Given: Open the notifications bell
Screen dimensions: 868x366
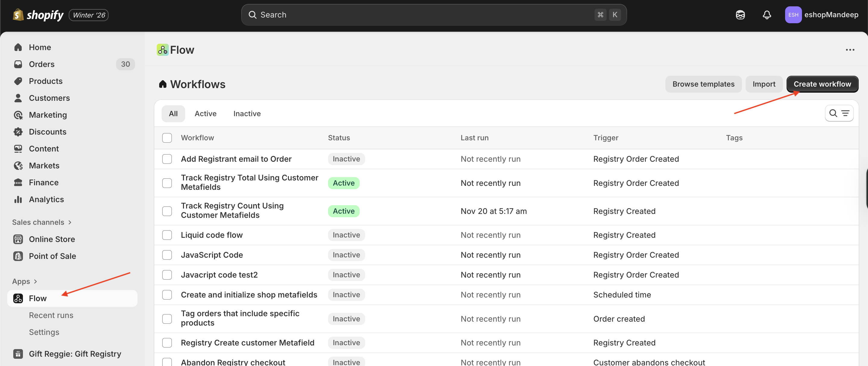Looking at the screenshot, I should pos(767,15).
